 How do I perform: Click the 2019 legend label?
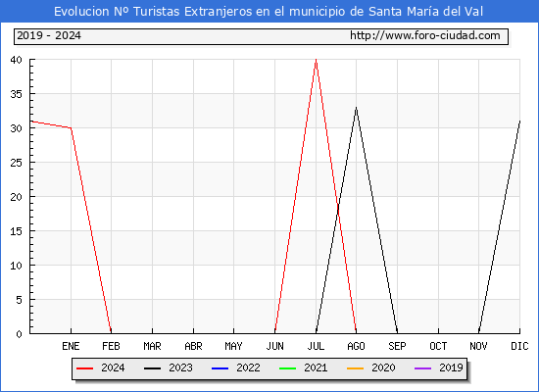coord(451,367)
